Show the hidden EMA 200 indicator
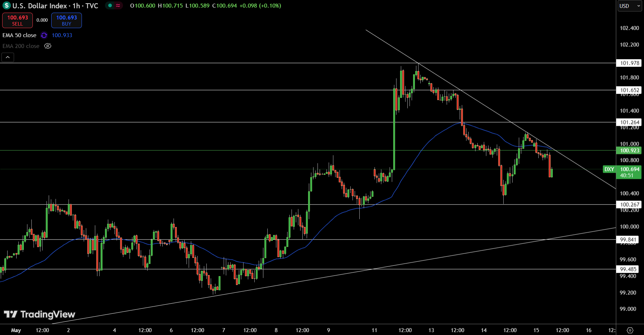 (48, 46)
